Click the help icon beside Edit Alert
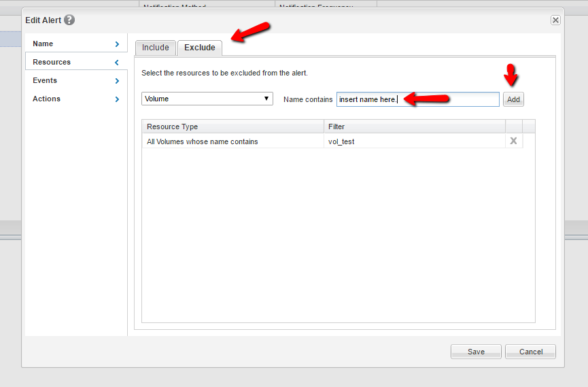Image resolution: width=588 pixels, height=387 pixels. pos(69,20)
